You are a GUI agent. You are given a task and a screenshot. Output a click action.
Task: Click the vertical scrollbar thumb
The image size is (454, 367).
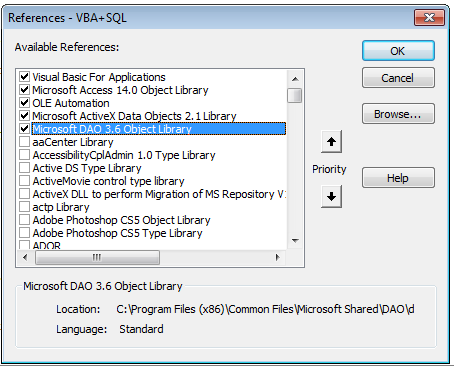(x=295, y=96)
